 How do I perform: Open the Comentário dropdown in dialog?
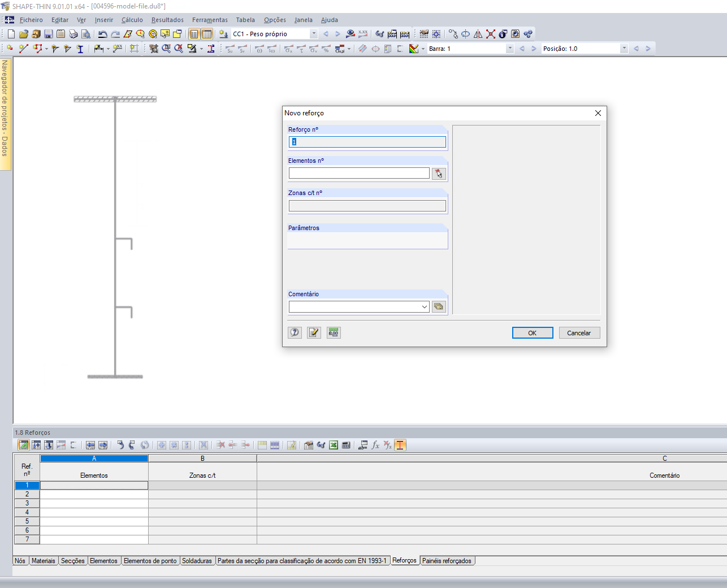coord(425,307)
